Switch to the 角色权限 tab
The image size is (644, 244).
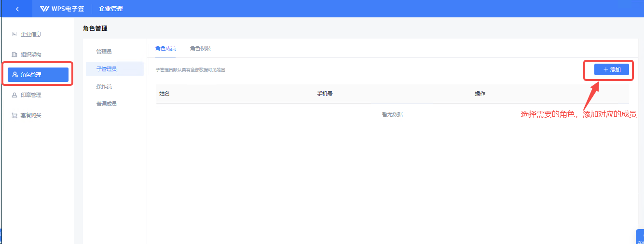200,48
